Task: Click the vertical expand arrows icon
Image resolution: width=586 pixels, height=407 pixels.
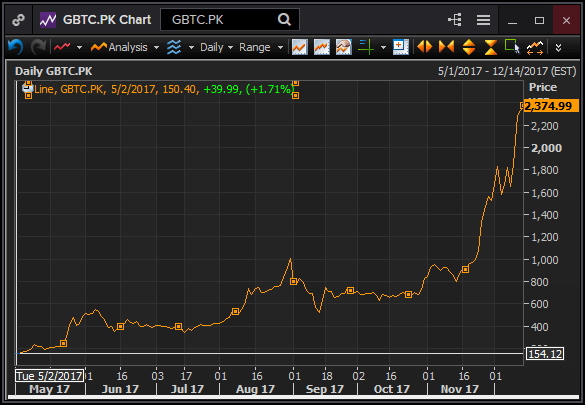Action: pyautogui.click(x=469, y=47)
